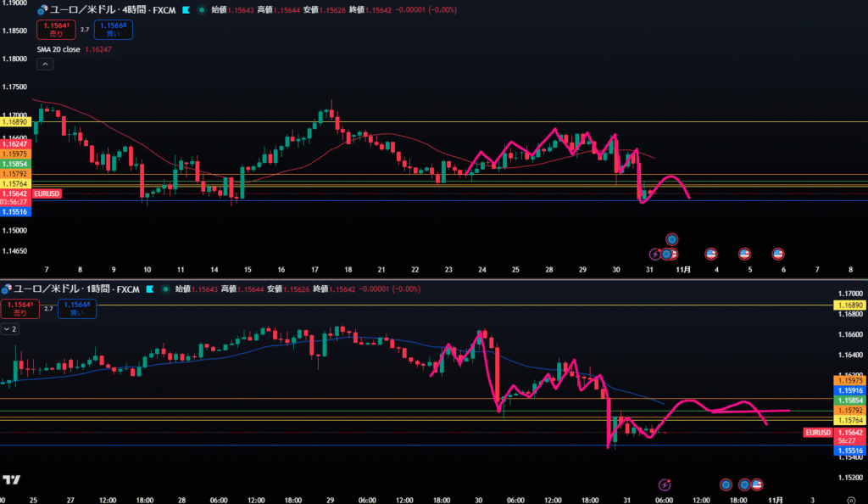This screenshot has width=868, height=504.
Task: Open the US flag event above date 4
Action: pos(711,254)
